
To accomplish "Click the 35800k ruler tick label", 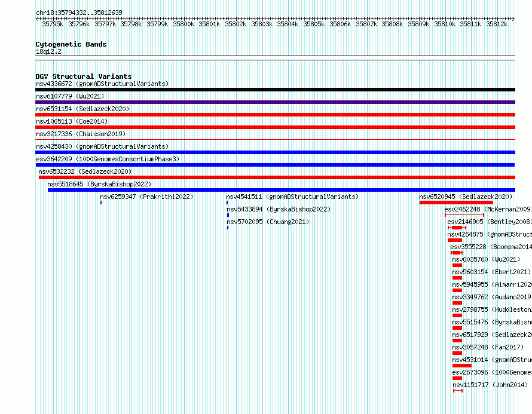I will (x=184, y=24).
